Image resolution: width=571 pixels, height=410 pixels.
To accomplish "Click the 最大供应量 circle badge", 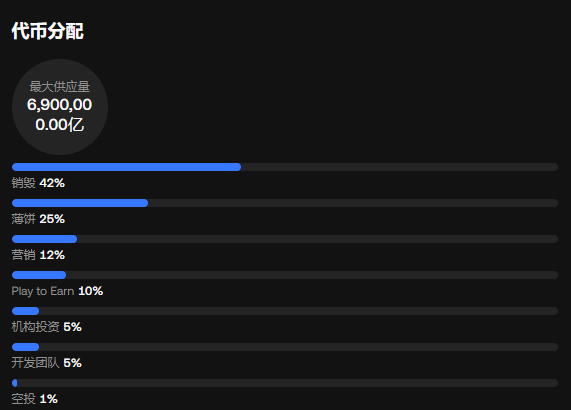I will click(60, 107).
